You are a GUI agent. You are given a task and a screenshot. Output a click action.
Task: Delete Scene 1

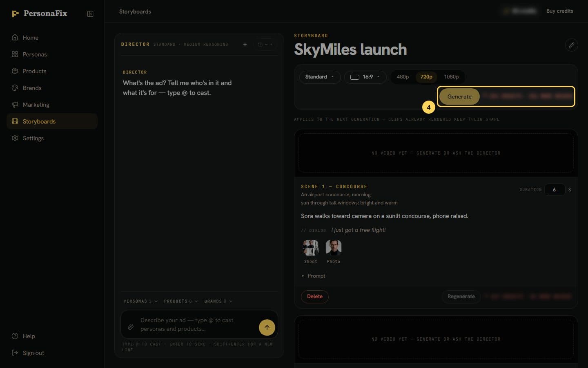point(315,296)
